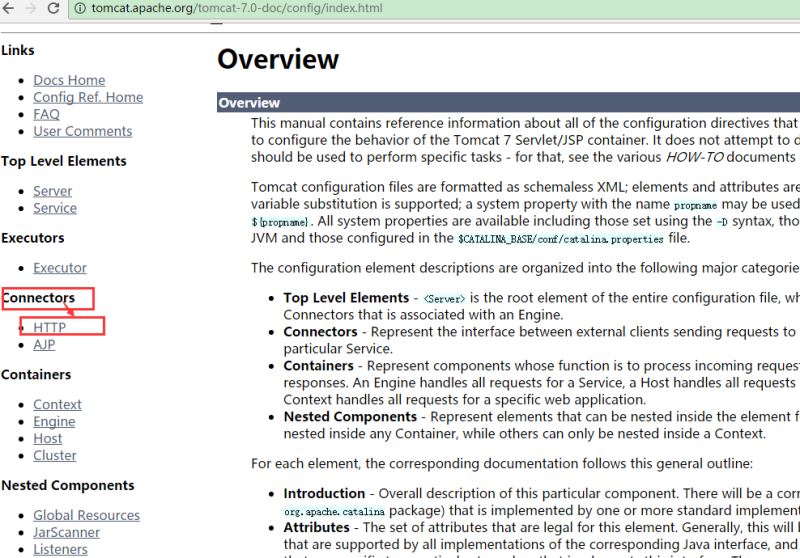
Task: Reload the page with the refresh icon
Action: 52,8
